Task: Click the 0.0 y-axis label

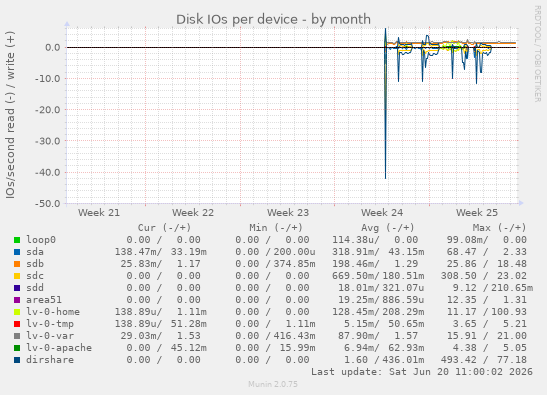Action: click(x=53, y=47)
